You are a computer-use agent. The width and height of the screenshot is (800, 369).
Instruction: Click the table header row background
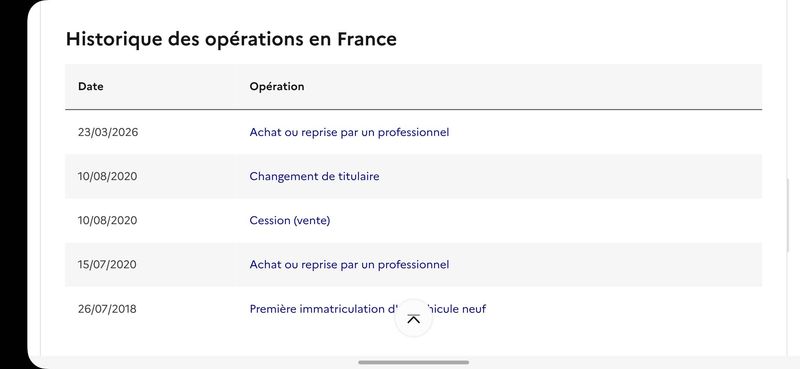(413, 86)
